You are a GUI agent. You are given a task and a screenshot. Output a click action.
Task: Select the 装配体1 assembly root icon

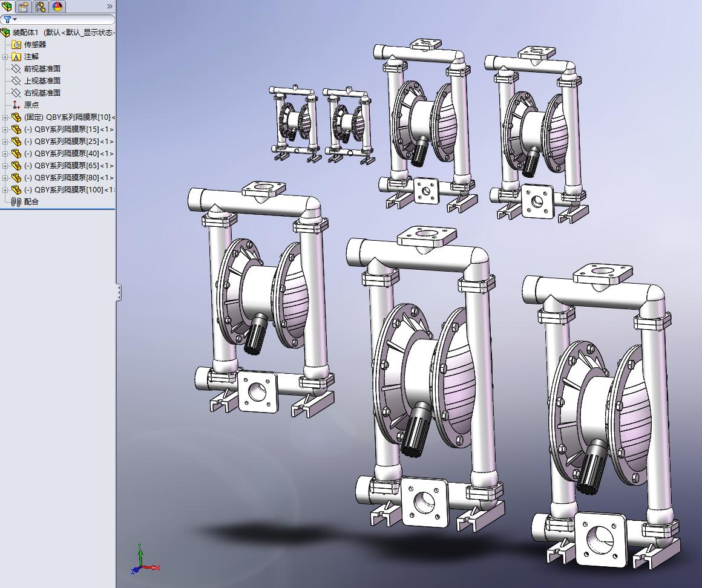[5, 33]
